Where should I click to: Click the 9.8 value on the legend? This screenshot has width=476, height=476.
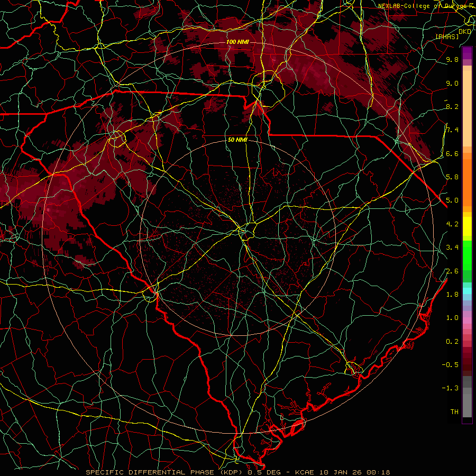click(x=452, y=59)
